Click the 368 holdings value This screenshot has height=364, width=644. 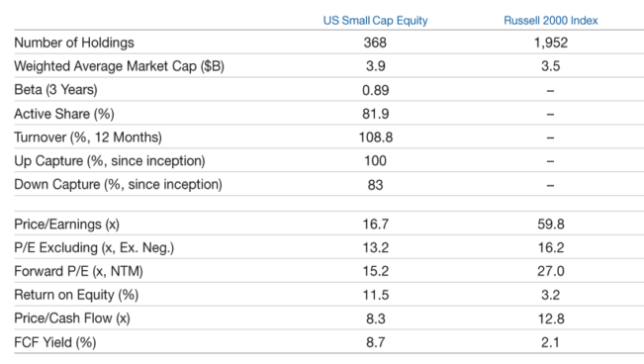(x=375, y=43)
